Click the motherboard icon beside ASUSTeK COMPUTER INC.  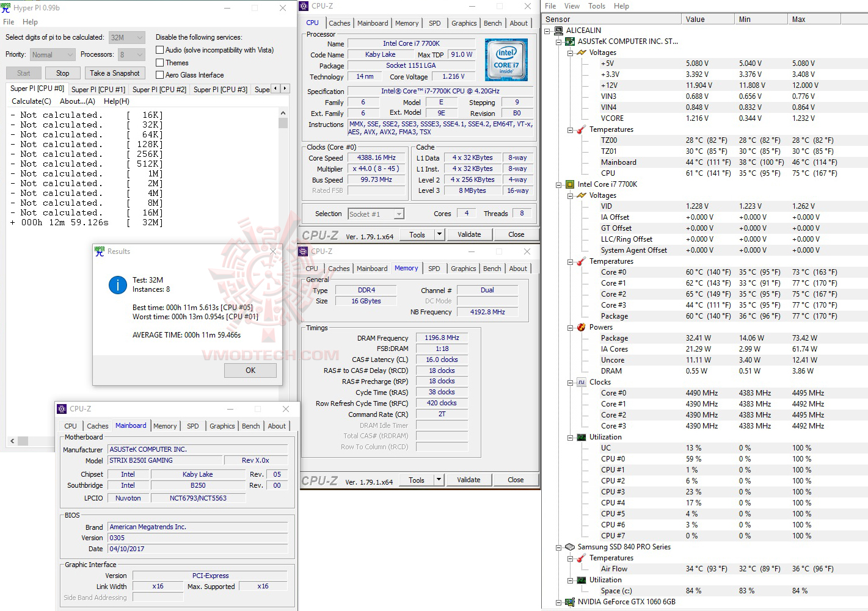[x=570, y=42]
